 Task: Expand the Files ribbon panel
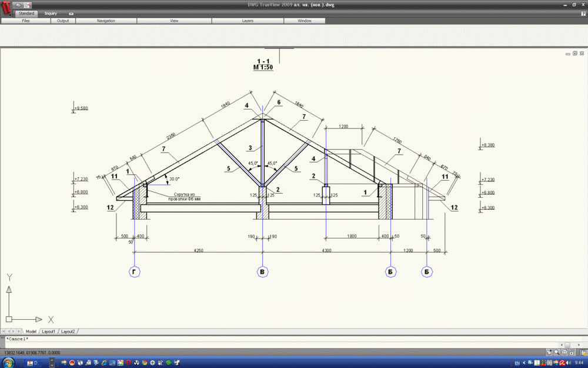coord(26,21)
